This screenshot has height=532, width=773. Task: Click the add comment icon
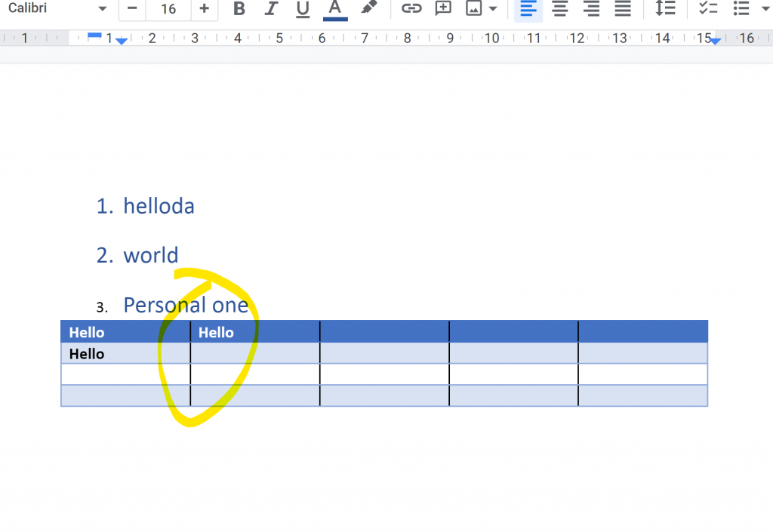pos(443,9)
